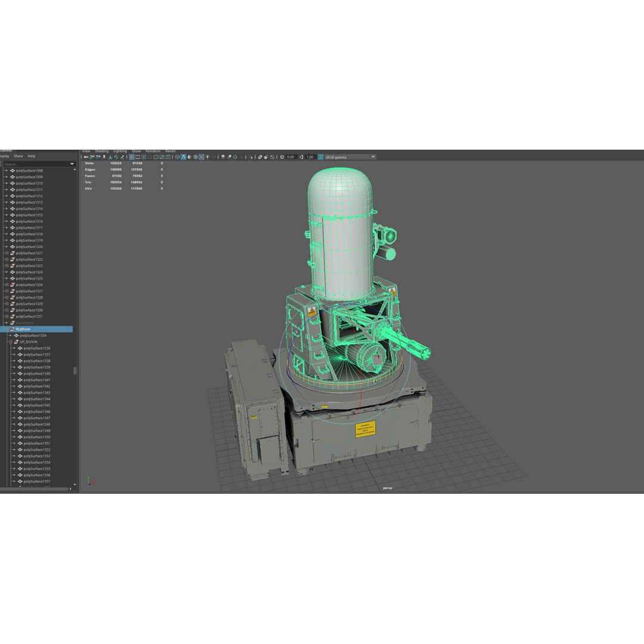Viewport: 644px width, 644px height.
Task: Click the image plane icon
Action: point(110,157)
